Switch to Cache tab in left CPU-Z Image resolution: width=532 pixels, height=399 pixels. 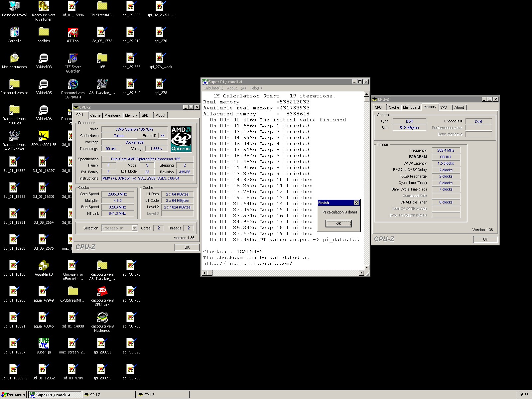(95, 115)
